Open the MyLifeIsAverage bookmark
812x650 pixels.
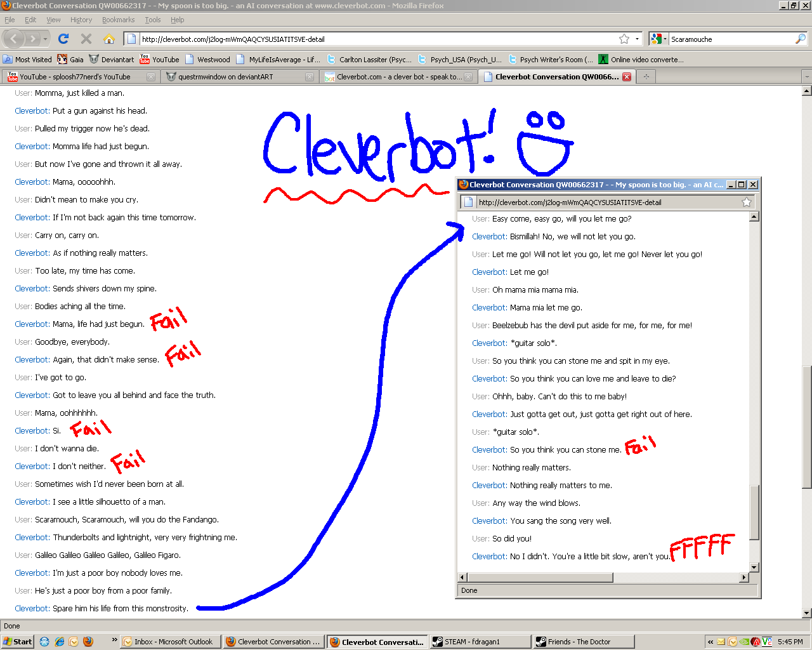[278, 59]
